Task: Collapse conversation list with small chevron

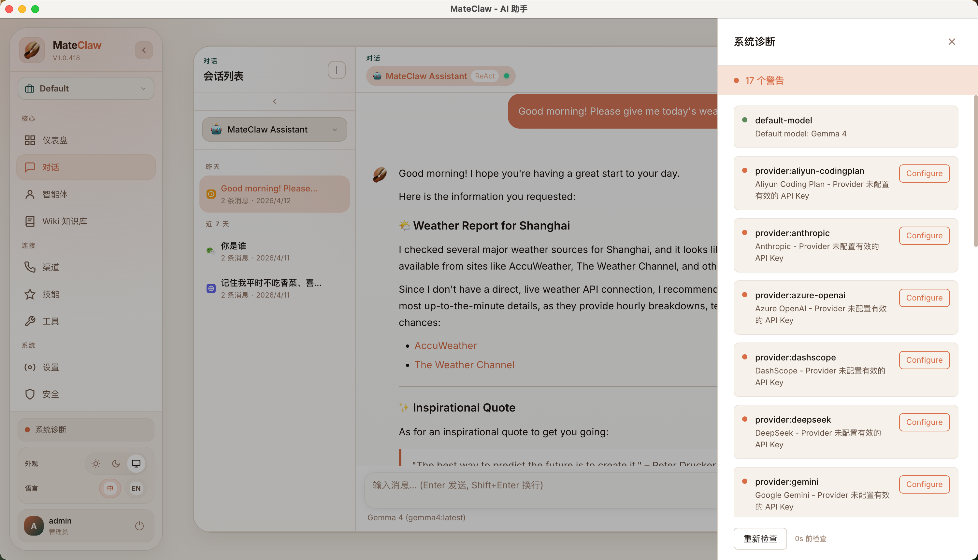Action: (x=274, y=101)
